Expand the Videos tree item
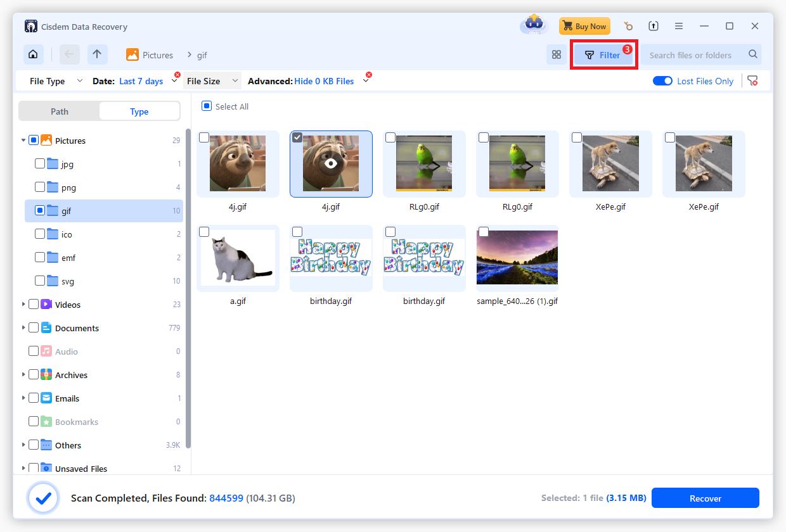The image size is (786, 532). pos(23,305)
